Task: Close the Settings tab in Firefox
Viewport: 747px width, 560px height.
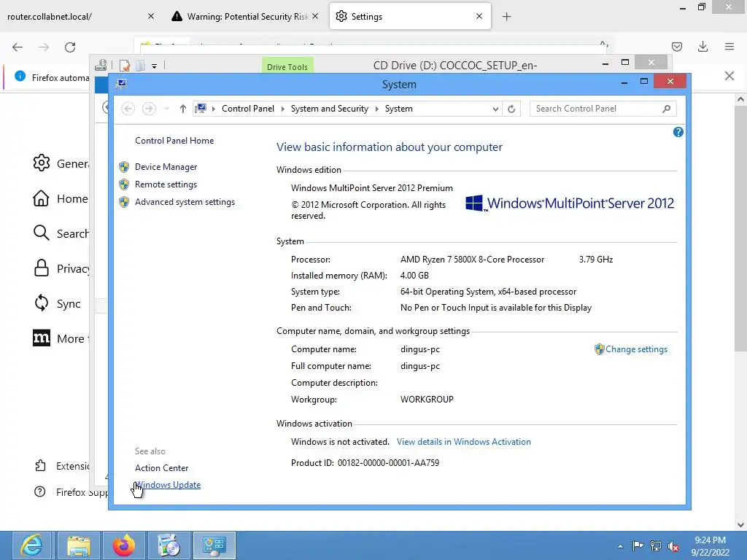Action: [x=479, y=16]
